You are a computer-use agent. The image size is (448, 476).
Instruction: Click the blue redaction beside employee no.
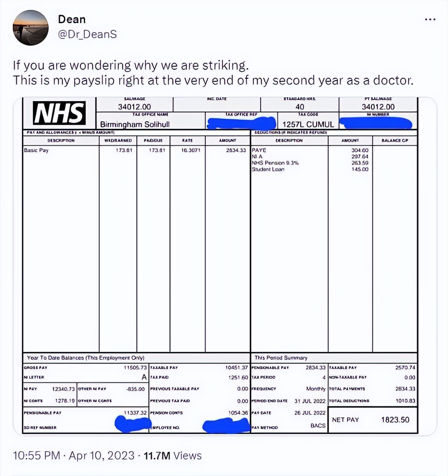point(226,425)
